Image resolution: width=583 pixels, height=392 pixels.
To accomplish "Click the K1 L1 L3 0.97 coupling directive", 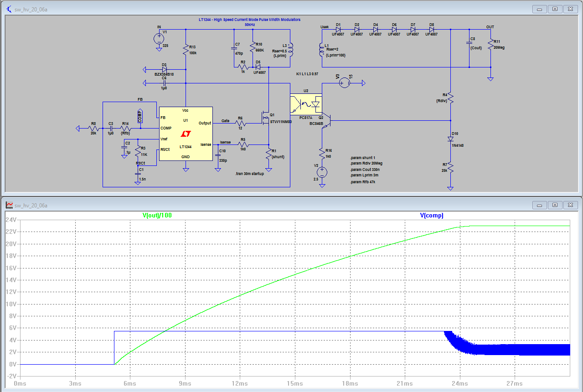I will (307, 73).
